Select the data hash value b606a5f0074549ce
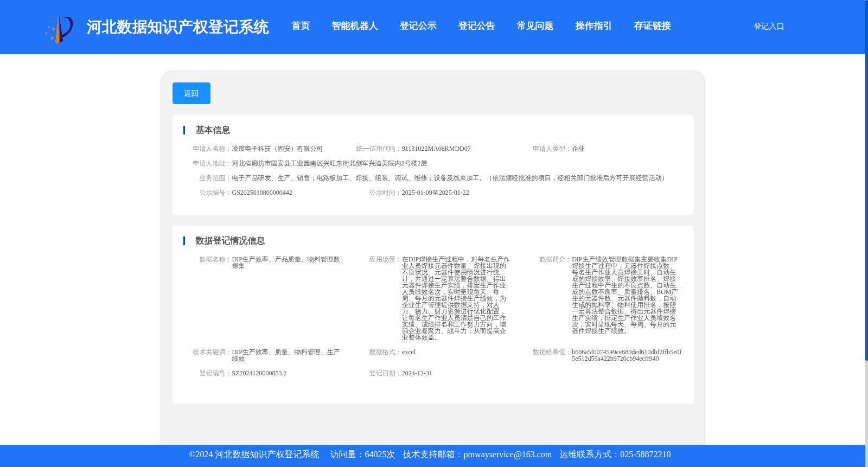 [627, 355]
